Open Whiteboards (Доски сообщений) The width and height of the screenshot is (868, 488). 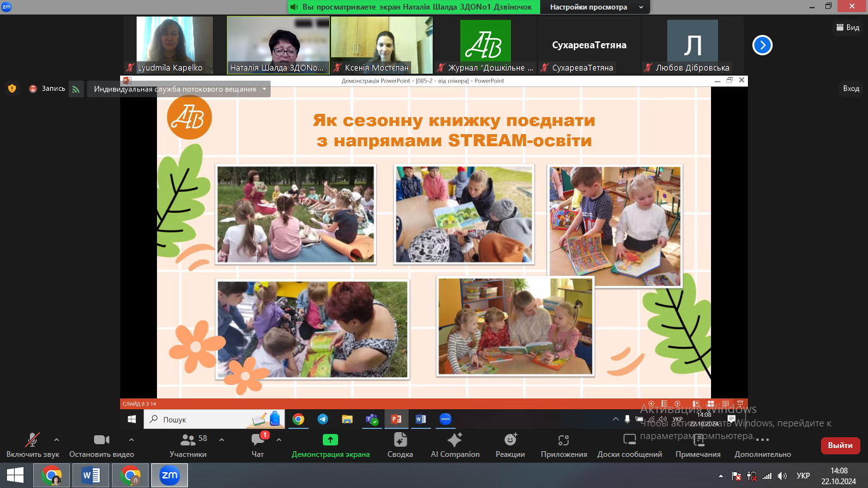point(629,440)
